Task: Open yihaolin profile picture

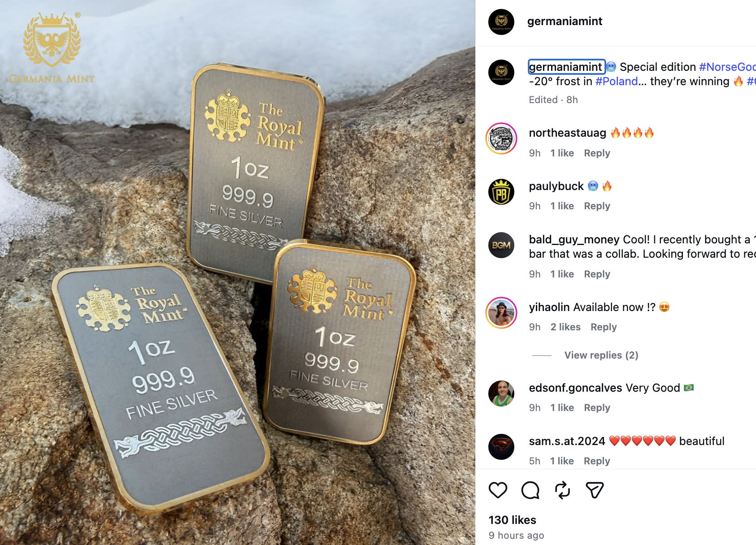Action: point(501,313)
